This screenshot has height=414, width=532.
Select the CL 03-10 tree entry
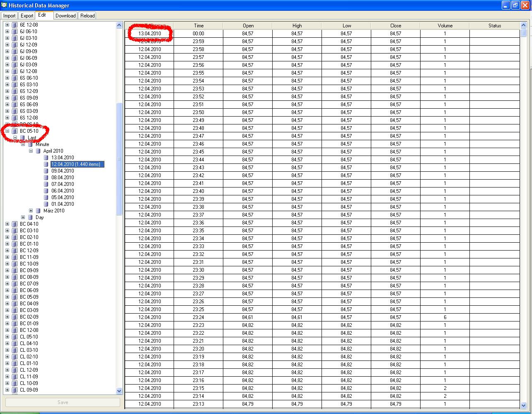(29, 350)
